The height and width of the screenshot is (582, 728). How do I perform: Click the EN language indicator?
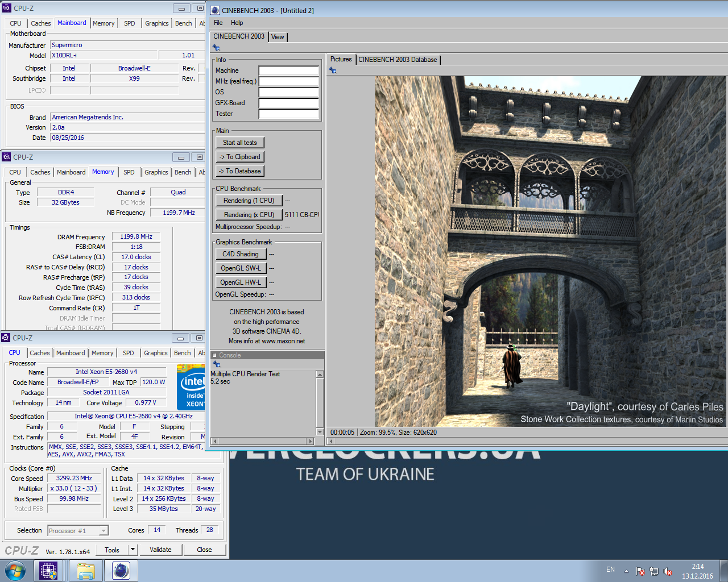click(610, 569)
